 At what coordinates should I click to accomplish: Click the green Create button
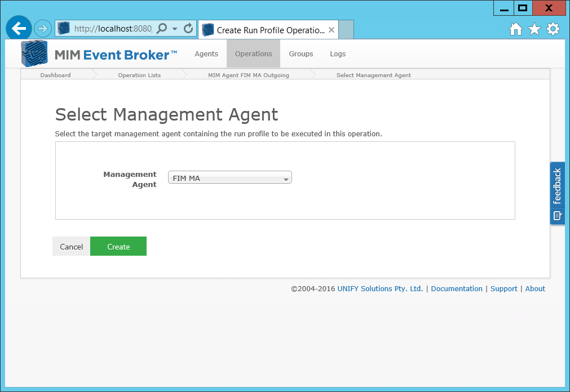[x=118, y=246]
